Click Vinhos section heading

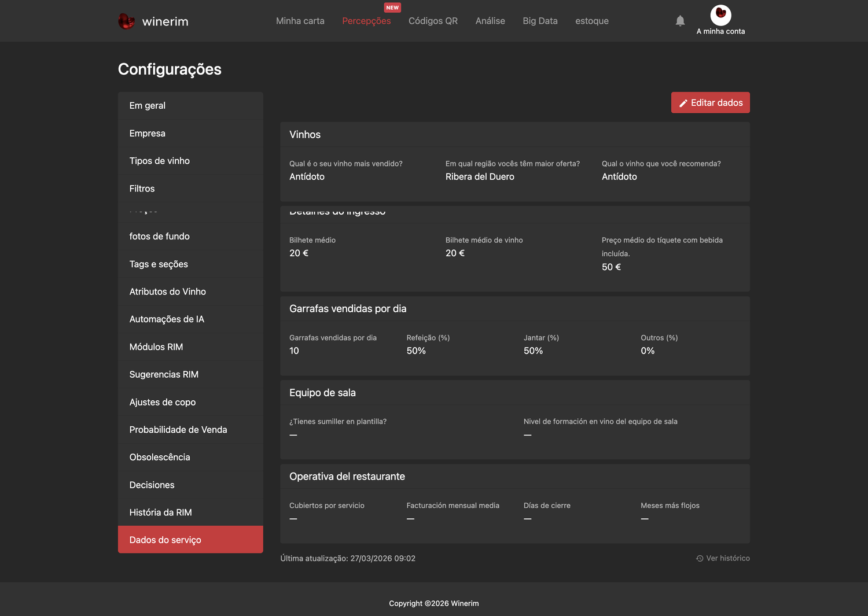coord(305,135)
